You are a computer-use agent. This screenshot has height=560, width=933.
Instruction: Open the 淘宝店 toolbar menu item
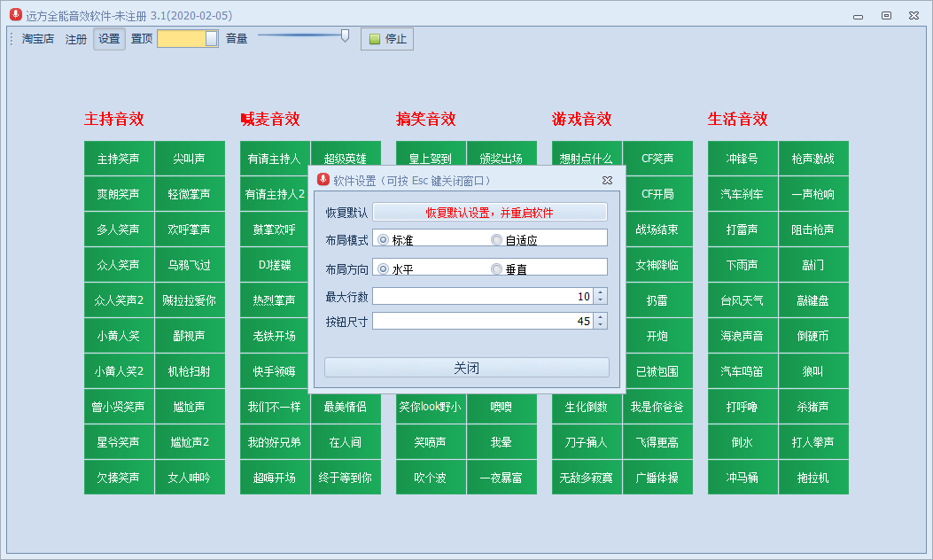[38, 39]
